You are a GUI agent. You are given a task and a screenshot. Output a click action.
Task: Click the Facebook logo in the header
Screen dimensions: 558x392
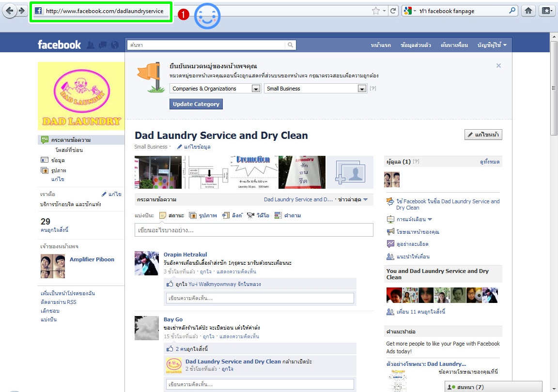click(x=60, y=45)
